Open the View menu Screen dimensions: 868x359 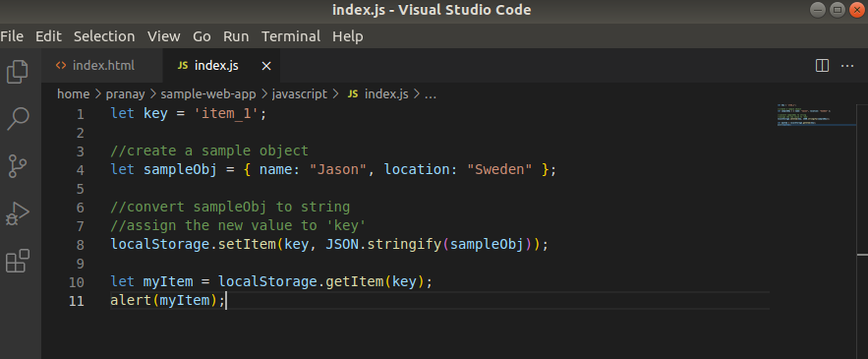point(164,36)
